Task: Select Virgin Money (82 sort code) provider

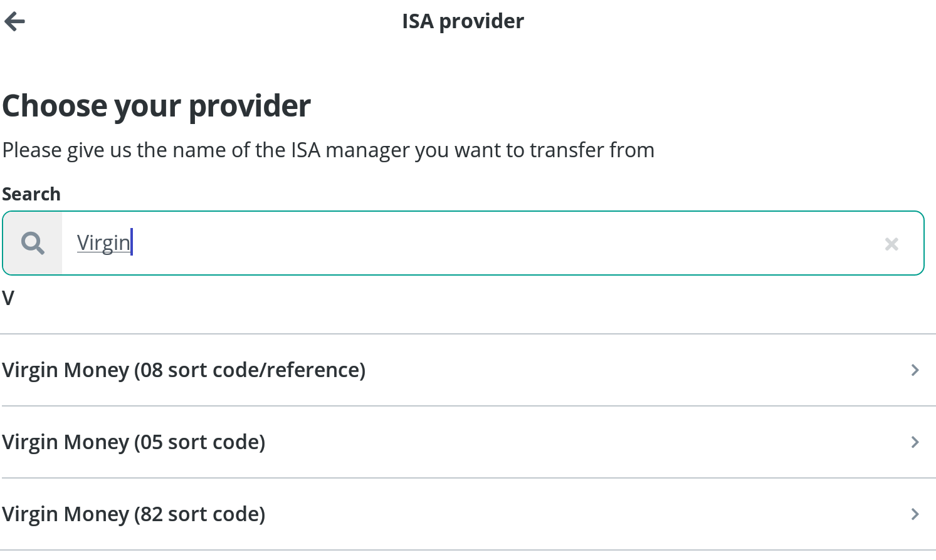Action: tap(468, 514)
